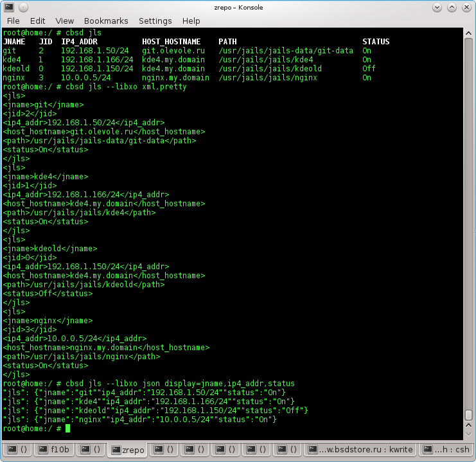
Task: Open the Help menu
Action: [191, 21]
